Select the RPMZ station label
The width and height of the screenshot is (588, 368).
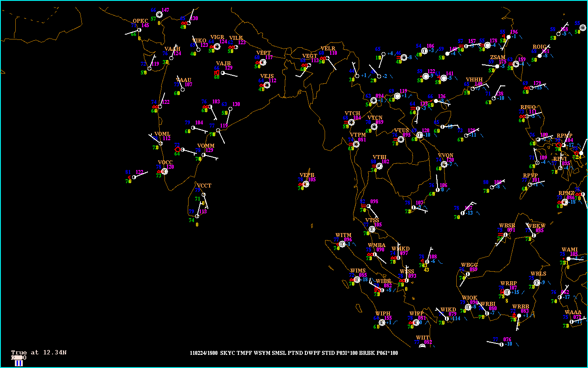pyautogui.click(x=566, y=193)
